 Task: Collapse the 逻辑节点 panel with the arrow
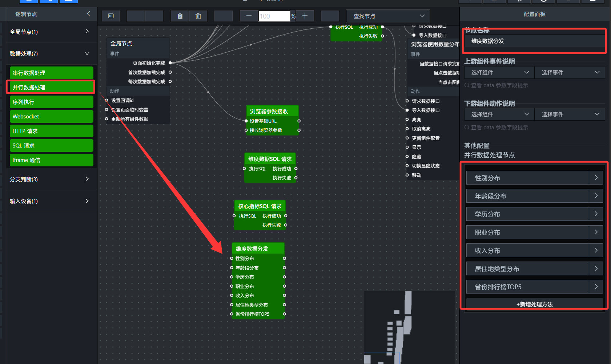[x=88, y=14]
